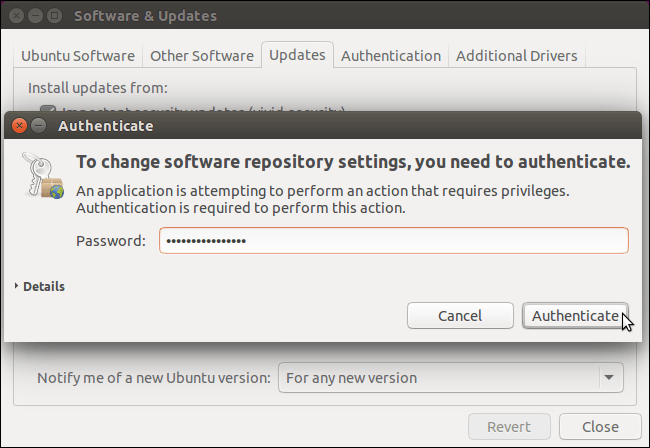
Task: Click the Close button at the bottom
Action: (x=600, y=426)
